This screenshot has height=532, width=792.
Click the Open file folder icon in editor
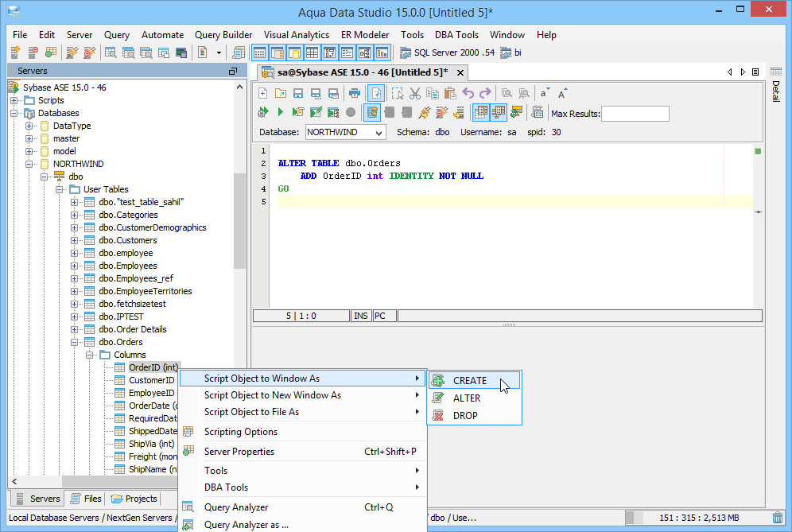[x=281, y=94]
